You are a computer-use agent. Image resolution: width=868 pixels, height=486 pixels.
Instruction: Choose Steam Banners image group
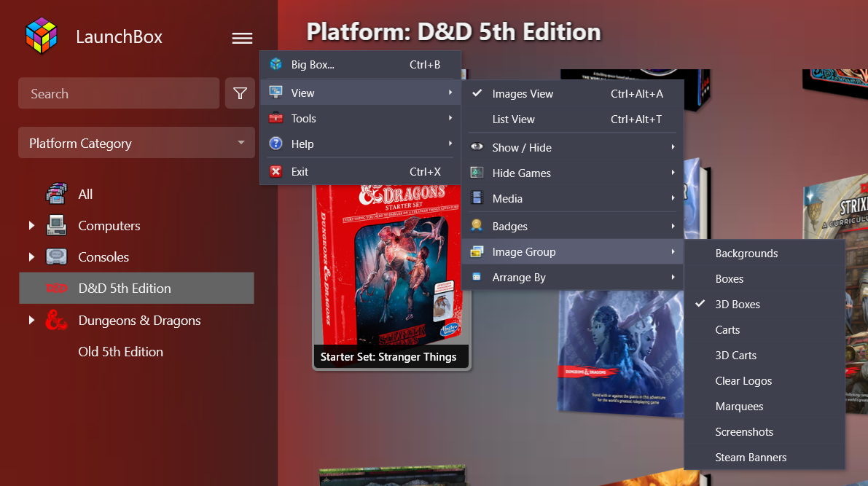765,457
